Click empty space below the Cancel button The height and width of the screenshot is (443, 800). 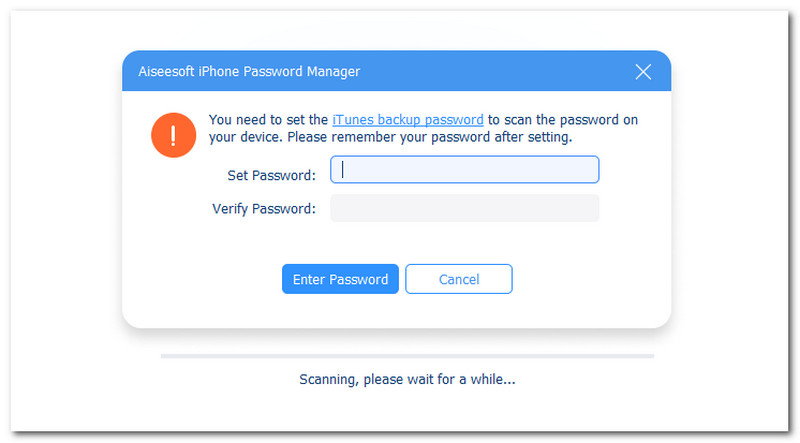tap(459, 309)
